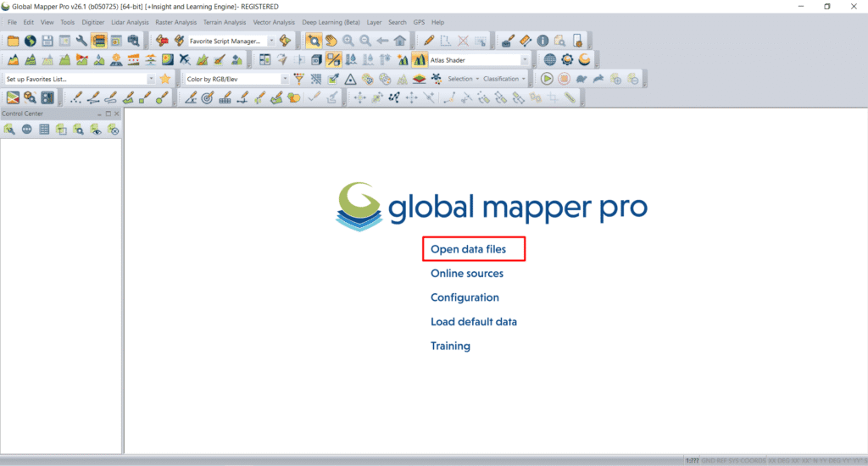Click the triangle point icon in Lidar toolbar

pyautogui.click(x=350, y=79)
